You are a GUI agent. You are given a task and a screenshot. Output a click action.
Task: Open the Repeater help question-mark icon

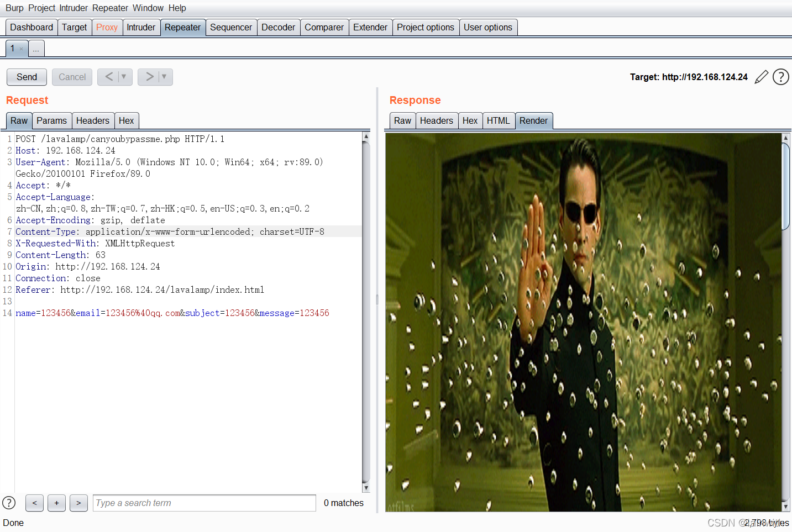(780, 77)
